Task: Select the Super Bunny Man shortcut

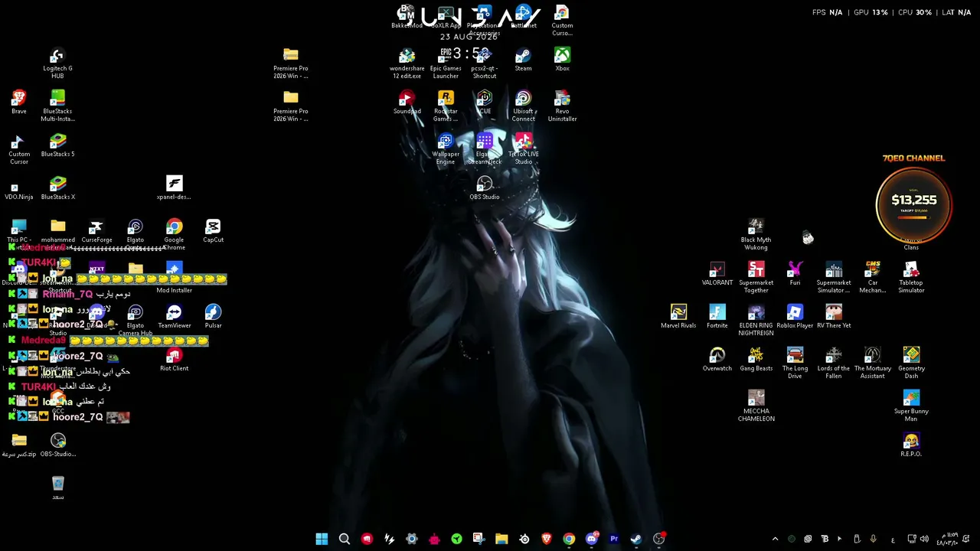Action: point(911,406)
